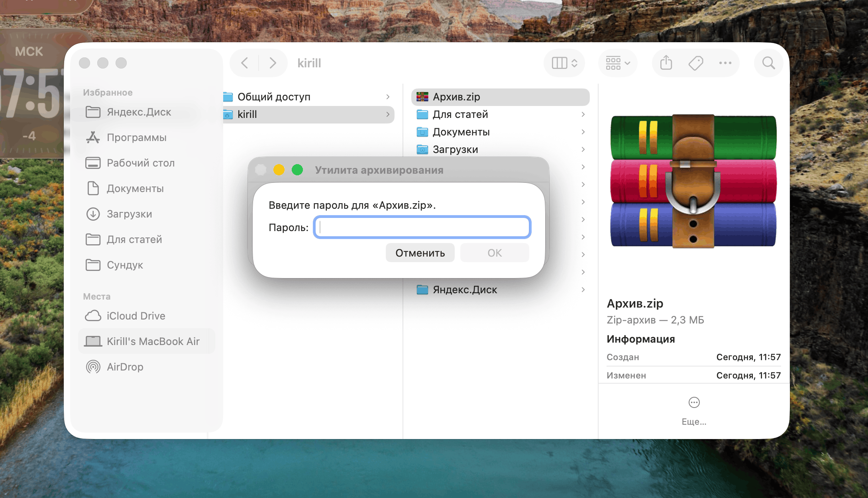Viewport: 868px width, 498px height.
Task: Click the Tags icon in the Finder toolbar
Action: pyautogui.click(x=695, y=63)
